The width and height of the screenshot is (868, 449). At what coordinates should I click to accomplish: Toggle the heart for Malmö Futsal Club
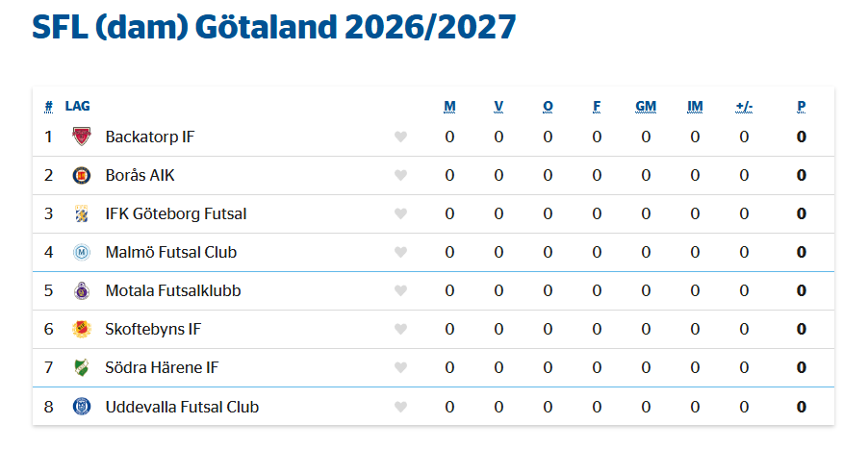(x=400, y=252)
